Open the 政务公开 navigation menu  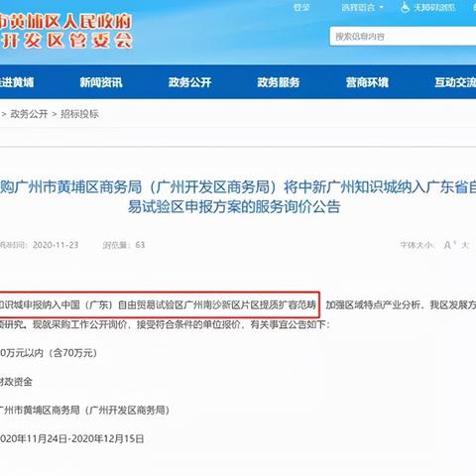(189, 82)
